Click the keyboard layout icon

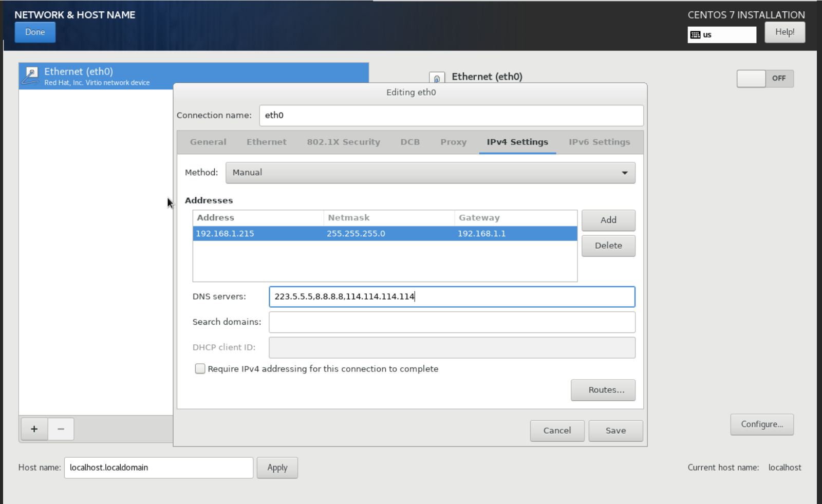696,35
